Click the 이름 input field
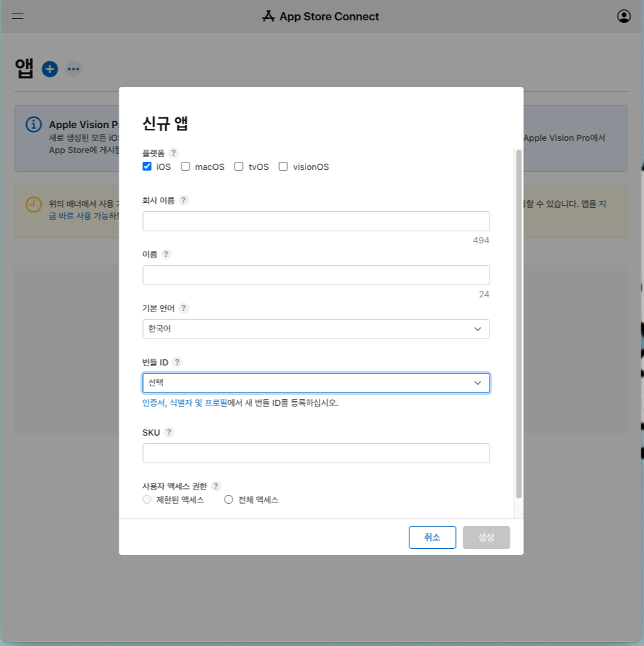644x646 pixels. click(x=316, y=275)
